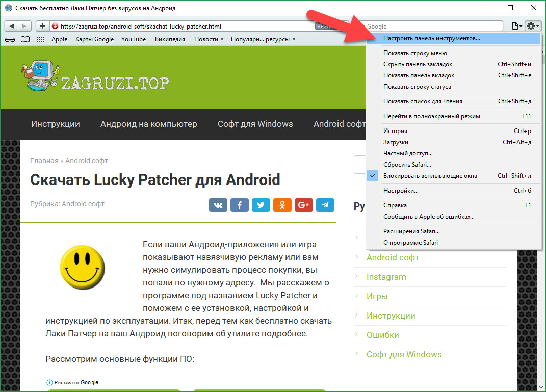
Task: Open the Instagram category link
Action: coord(386,277)
